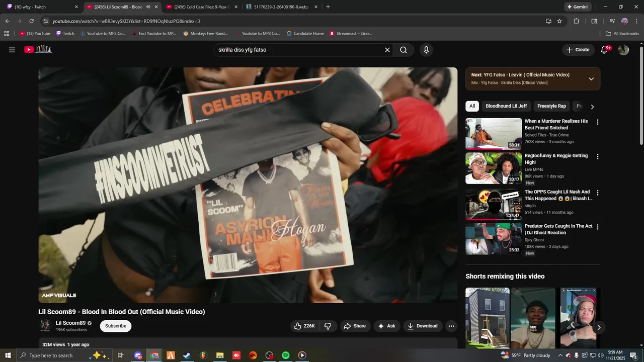Click the Ask button
Screen dimensions: 644x362
click(x=386, y=326)
